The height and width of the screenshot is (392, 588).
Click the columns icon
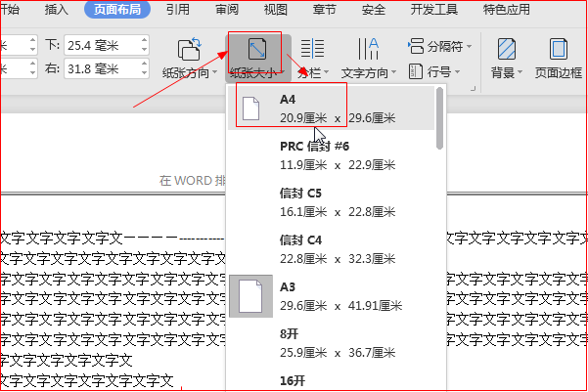tap(312, 49)
